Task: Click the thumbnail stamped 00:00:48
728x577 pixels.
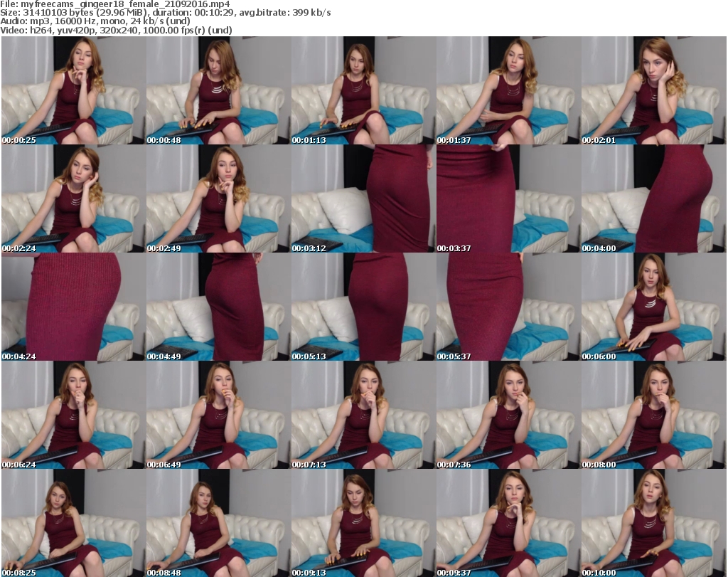Action: 219,90
